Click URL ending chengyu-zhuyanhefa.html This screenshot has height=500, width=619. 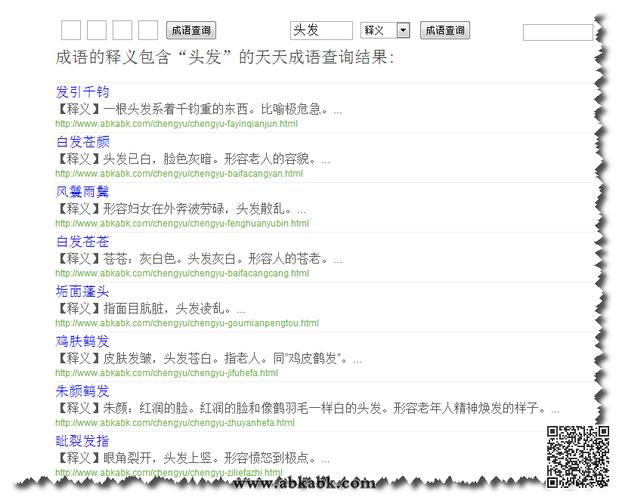[175, 423]
